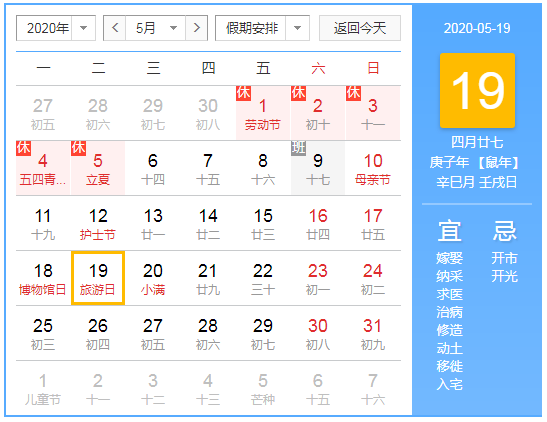The image size is (547, 422).
Task: Select May 17 廿五
Action: 373,223
